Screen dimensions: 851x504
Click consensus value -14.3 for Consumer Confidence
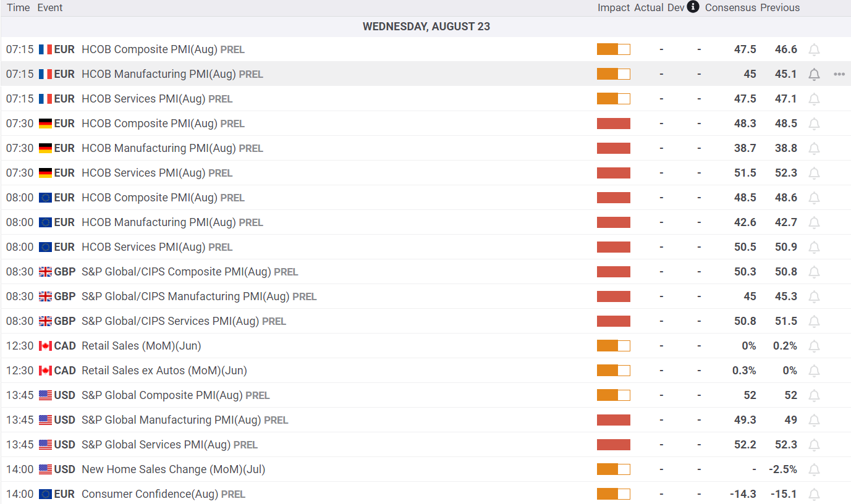pos(743,494)
